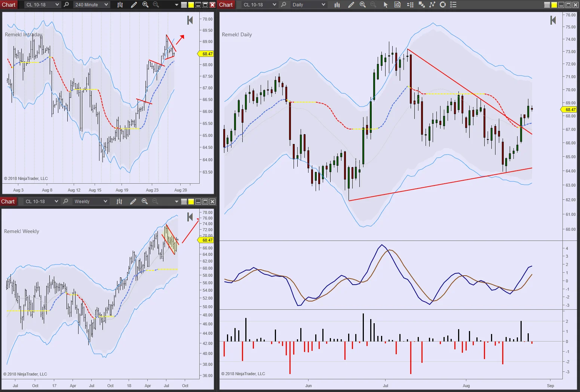Select drawing pencil tool in Weekly chart
Image resolution: width=580 pixels, height=392 pixels.
pos(133,202)
